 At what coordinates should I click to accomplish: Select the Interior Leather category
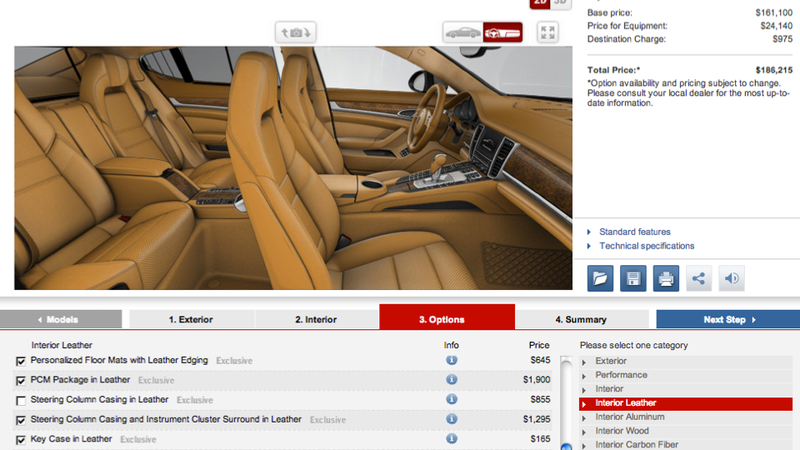(x=686, y=403)
